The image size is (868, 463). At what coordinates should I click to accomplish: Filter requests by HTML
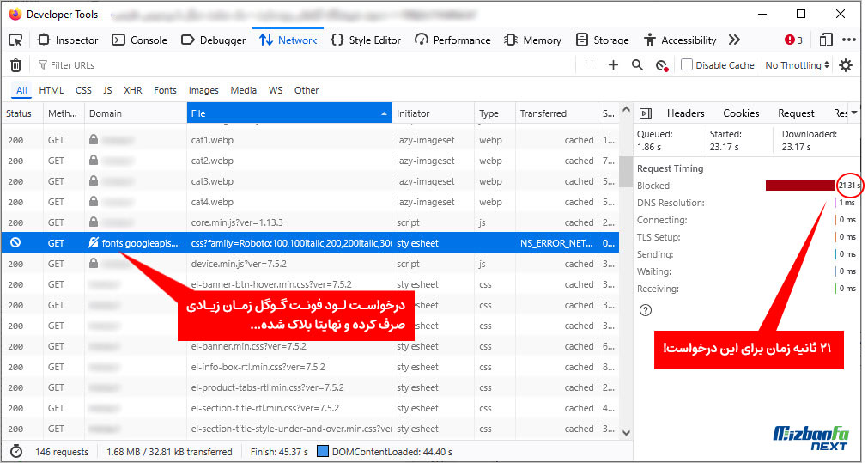(x=51, y=90)
